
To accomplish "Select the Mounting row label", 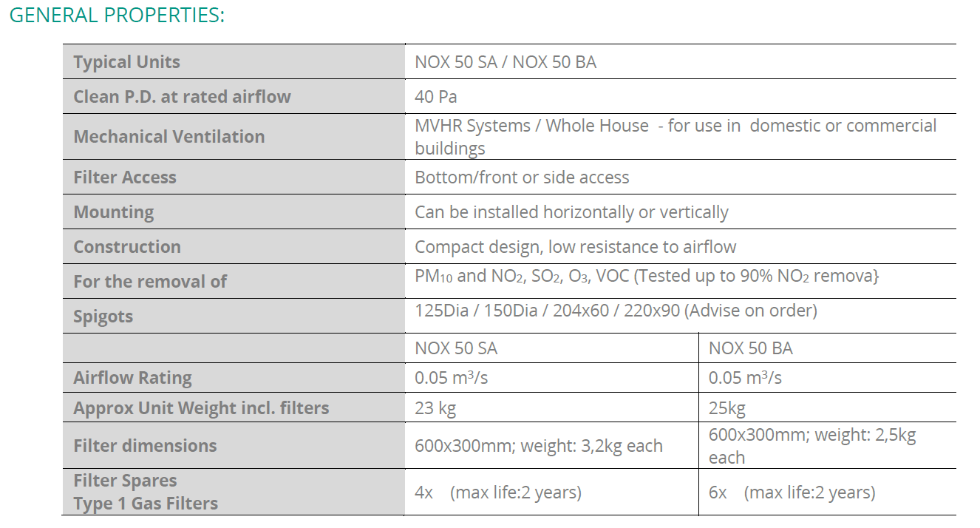I will coord(114,212).
